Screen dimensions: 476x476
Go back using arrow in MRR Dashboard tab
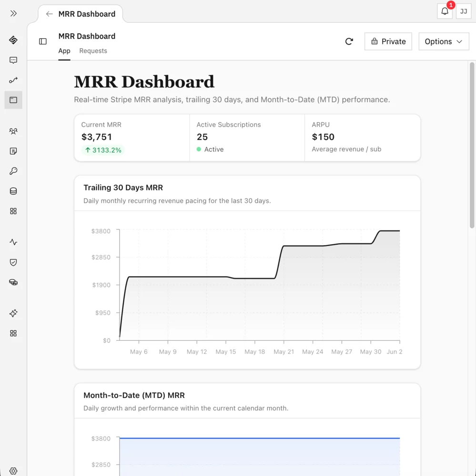49,14
